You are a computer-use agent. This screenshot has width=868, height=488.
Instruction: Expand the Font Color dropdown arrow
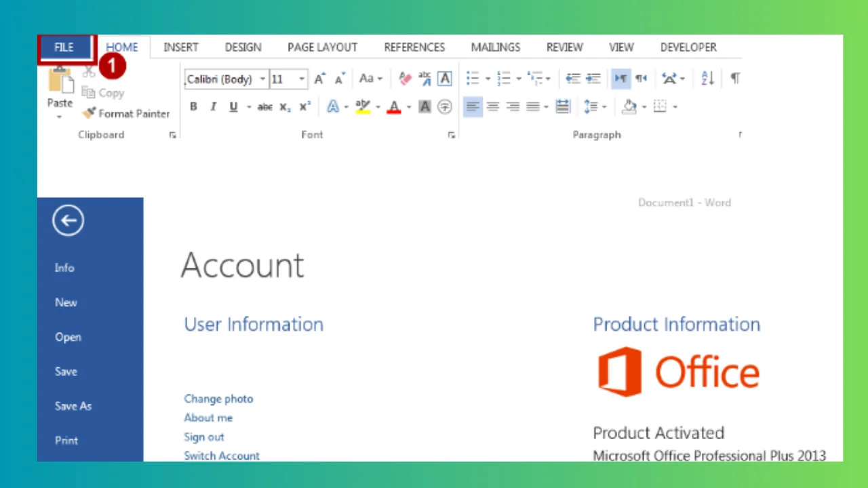click(x=408, y=107)
